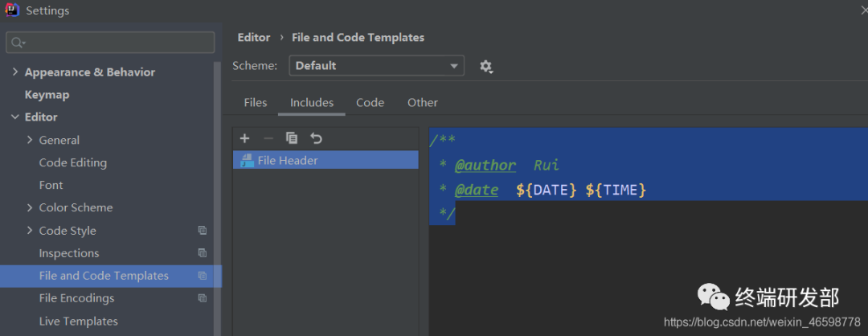The height and width of the screenshot is (336, 868).
Task: Select File and Code Templates entry
Action: click(111, 276)
